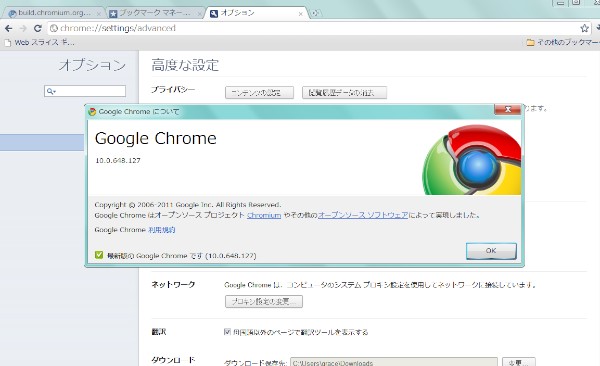Screen dimensions: 600x366
Task: Click the プロキシ設定の変更 button
Action: [264, 302]
